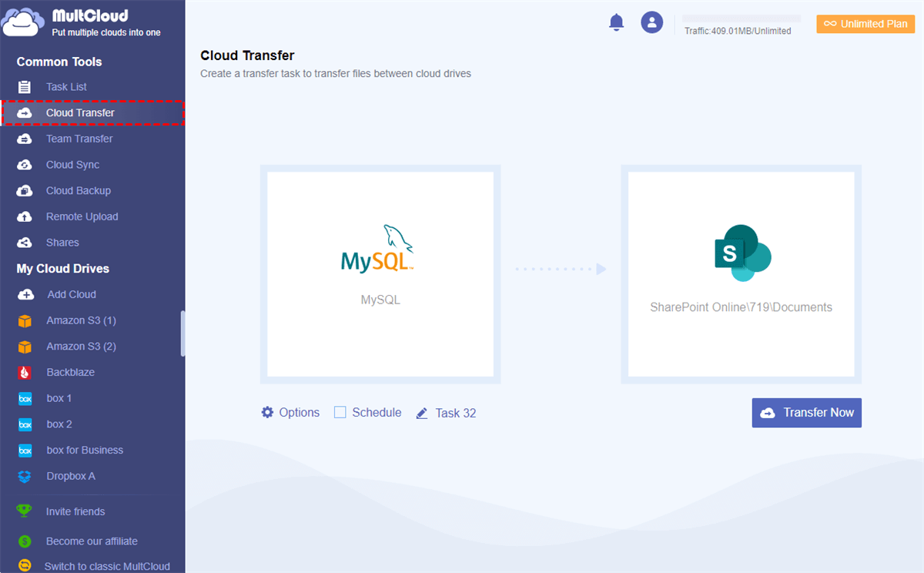Enable the Schedule checkbox
924x573 pixels.
pyautogui.click(x=340, y=412)
